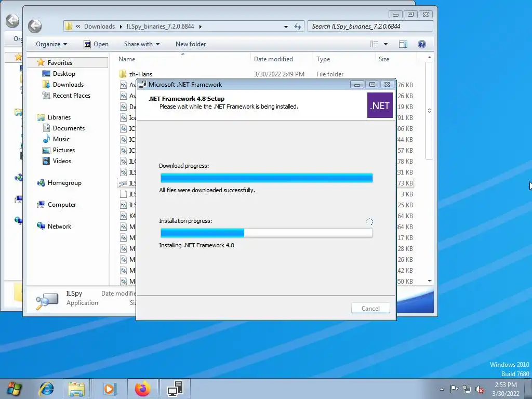Click the file list vertical scrollbar thumb

(x=430, y=111)
